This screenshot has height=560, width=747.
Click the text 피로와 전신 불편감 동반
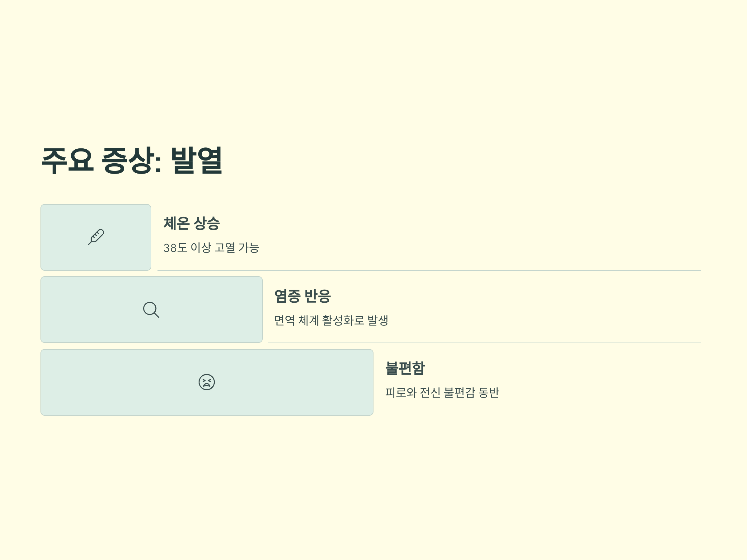(442, 392)
